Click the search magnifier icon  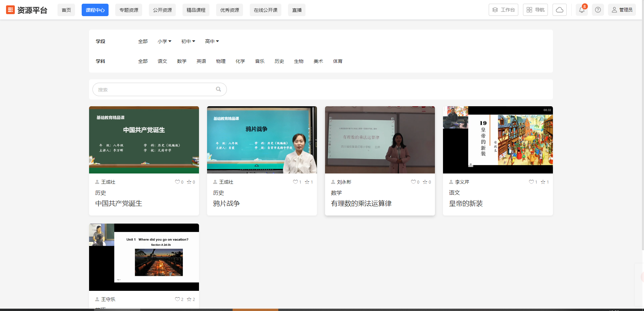218,89
